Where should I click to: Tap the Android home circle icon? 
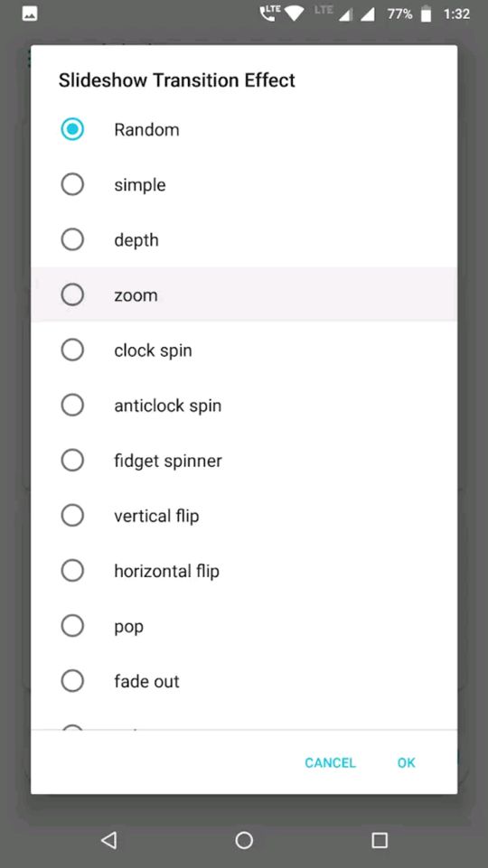(244, 840)
